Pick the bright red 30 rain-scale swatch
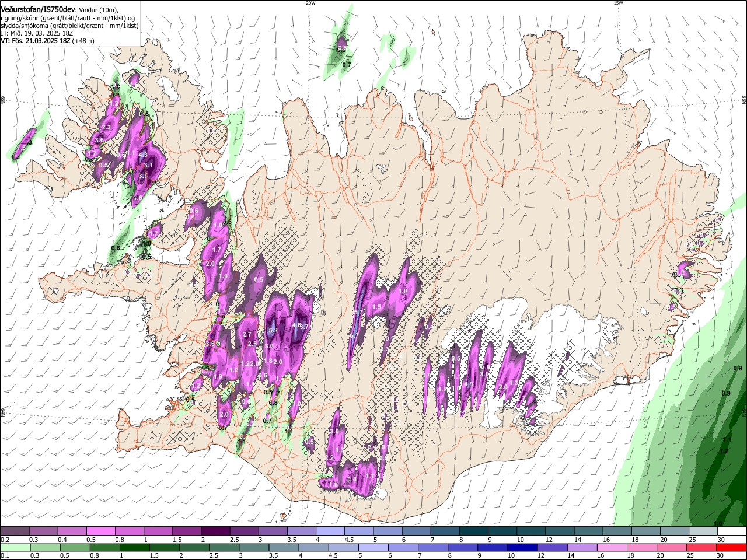The width and height of the screenshot is (747, 560). (x=731, y=547)
